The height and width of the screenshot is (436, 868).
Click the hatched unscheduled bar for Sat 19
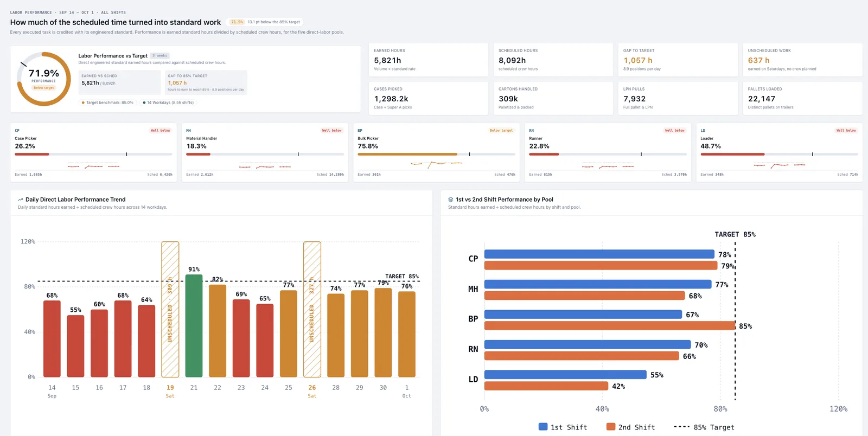(x=170, y=310)
